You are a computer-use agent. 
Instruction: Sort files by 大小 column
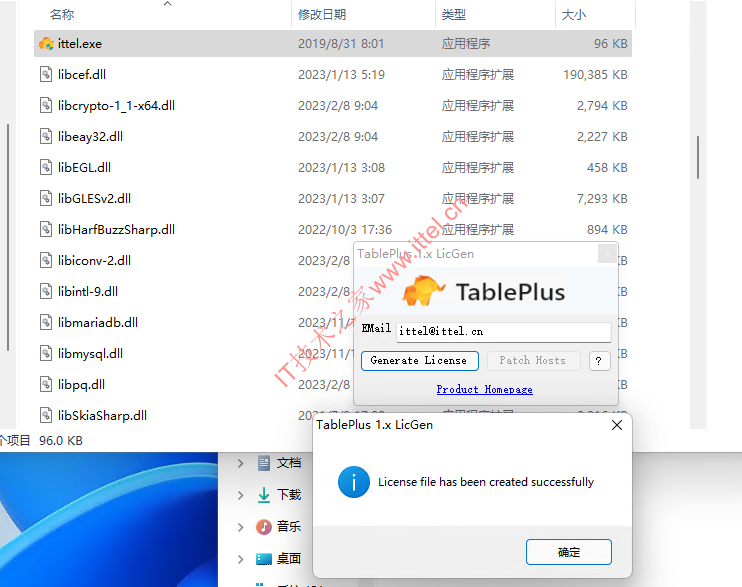pos(574,15)
